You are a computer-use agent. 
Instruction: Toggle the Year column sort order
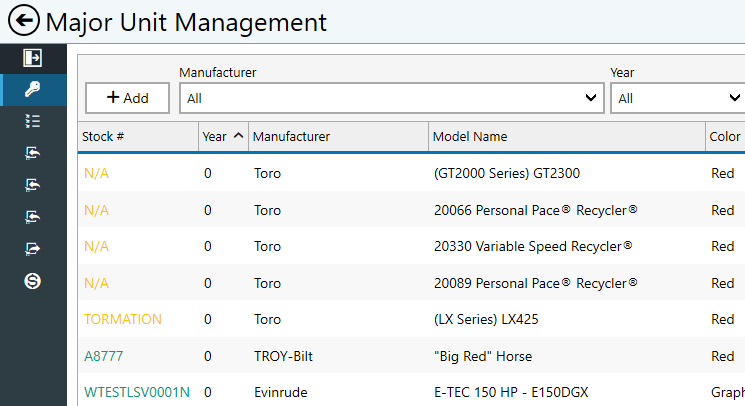(223, 137)
